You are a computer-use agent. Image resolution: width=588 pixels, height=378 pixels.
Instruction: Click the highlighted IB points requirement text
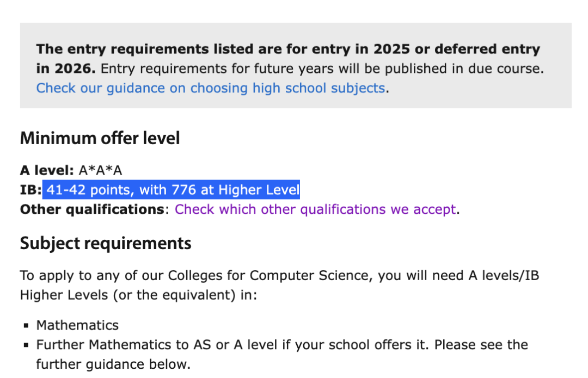coord(171,190)
